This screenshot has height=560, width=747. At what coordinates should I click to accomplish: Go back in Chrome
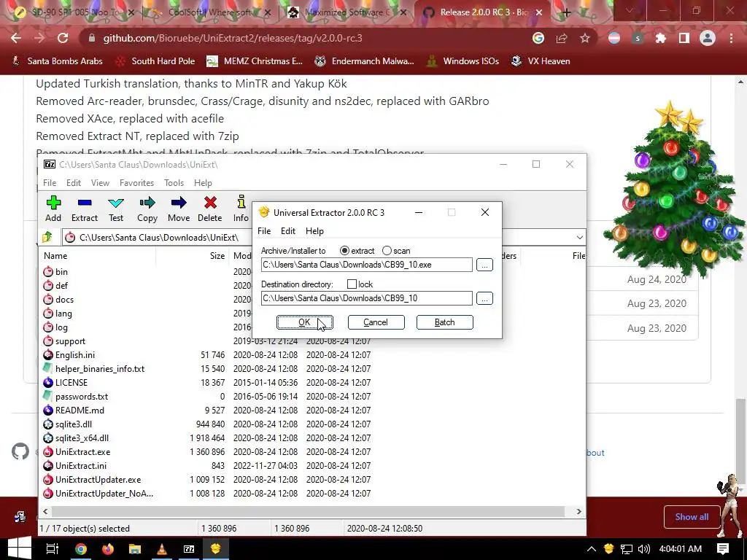coord(16,38)
